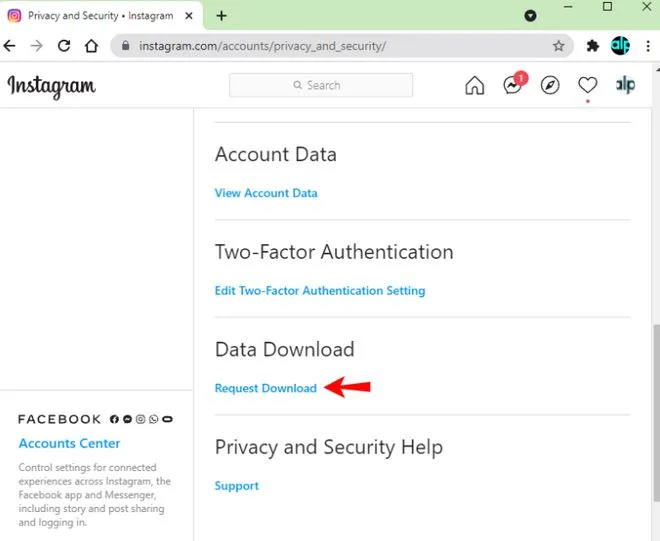Screen dimensions: 660x541
Task: Click the Facebook icon in footer
Action: coord(114,419)
